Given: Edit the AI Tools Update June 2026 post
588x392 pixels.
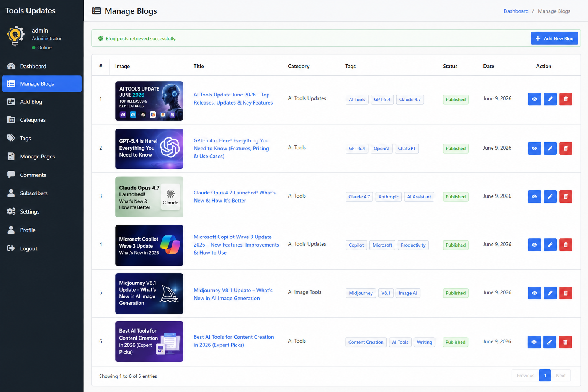Looking at the screenshot, I should click(550, 99).
